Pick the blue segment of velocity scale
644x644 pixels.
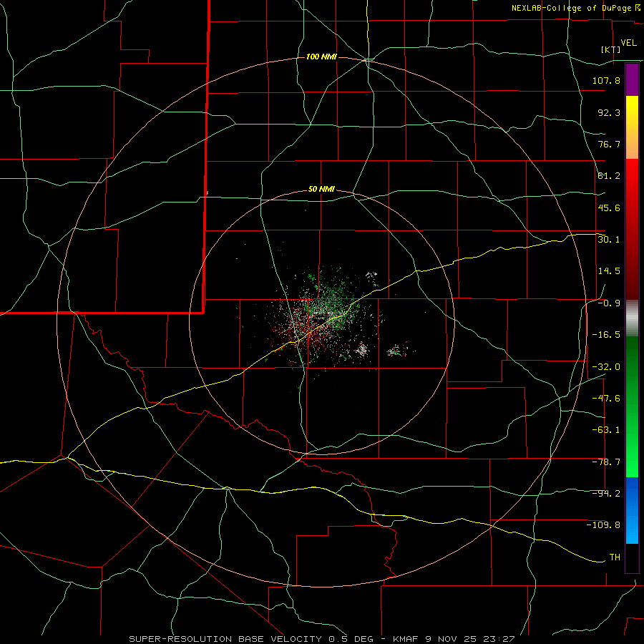click(632, 510)
